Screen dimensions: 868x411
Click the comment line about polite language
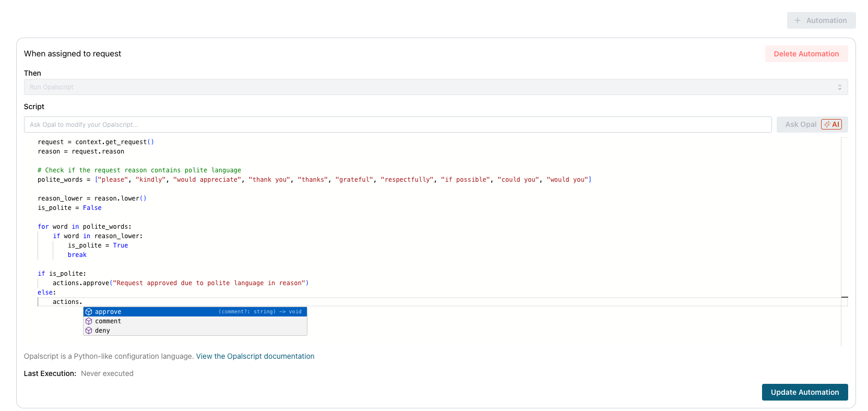pyautogui.click(x=139, y=170)
